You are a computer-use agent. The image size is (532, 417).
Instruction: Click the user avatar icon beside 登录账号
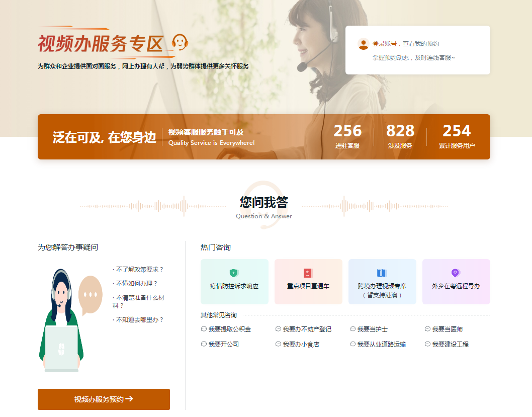363,44
